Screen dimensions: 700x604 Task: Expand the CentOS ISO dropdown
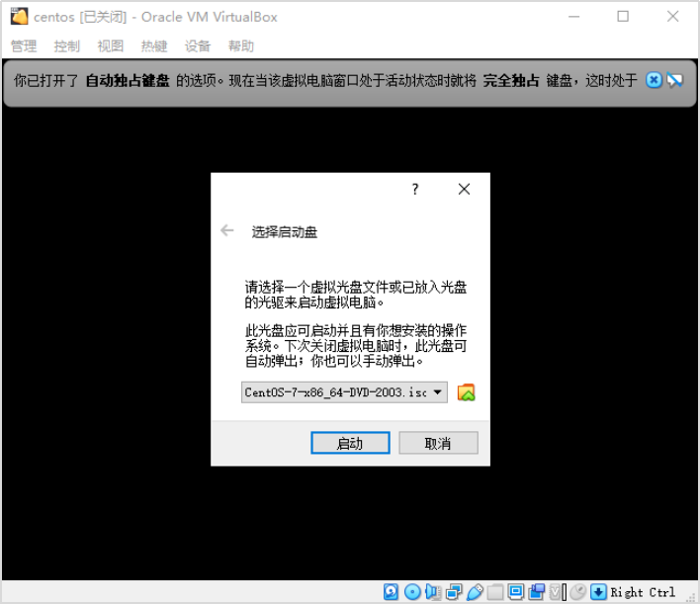click(x=344, y=392)
